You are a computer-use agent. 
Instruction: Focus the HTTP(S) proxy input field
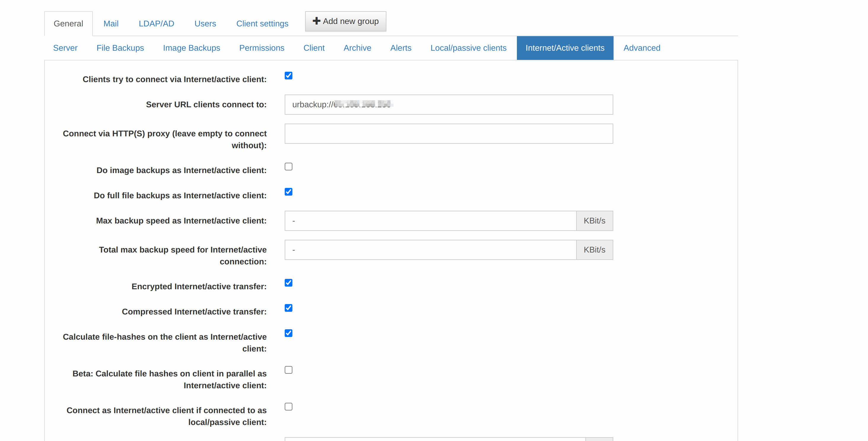coord(448,134)
